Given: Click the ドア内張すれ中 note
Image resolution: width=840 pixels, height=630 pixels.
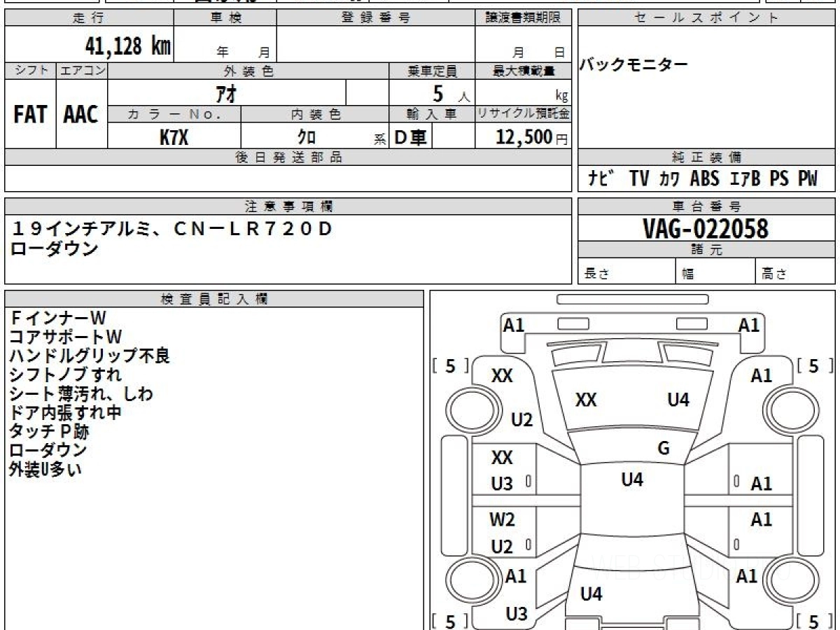Looking at the screenshot, I should tap(66, 413).
